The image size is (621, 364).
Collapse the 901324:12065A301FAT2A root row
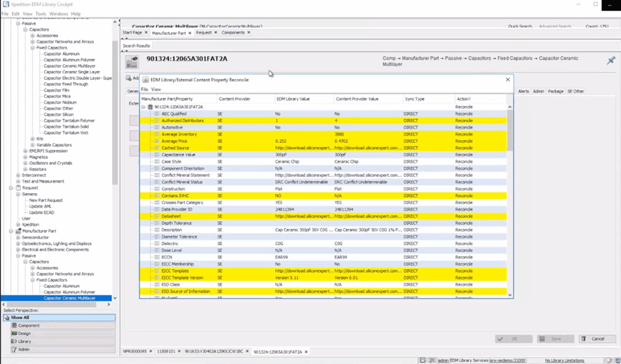click(x=144, y=107)
